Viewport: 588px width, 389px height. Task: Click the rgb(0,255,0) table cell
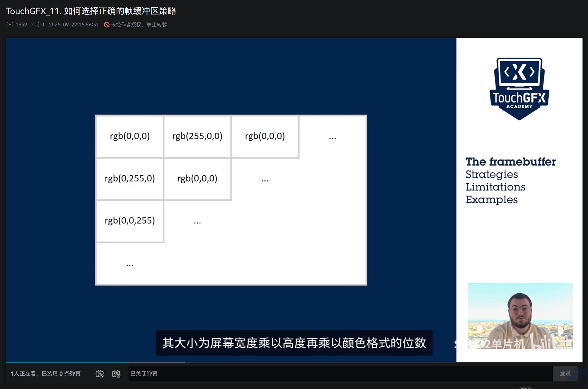tap(130, 179)
